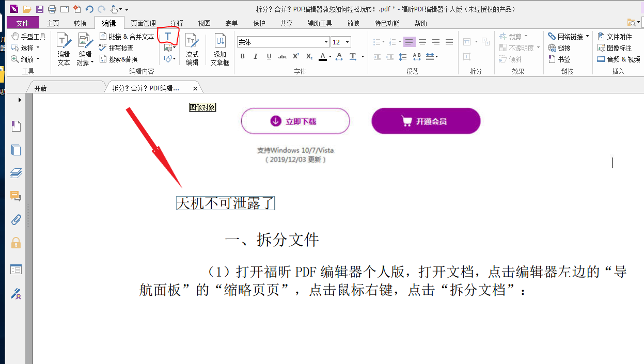The height and width of the screenshot is (364, 644).
Task: Add a Bookmark from ribbon
Action: coord(559,59)
